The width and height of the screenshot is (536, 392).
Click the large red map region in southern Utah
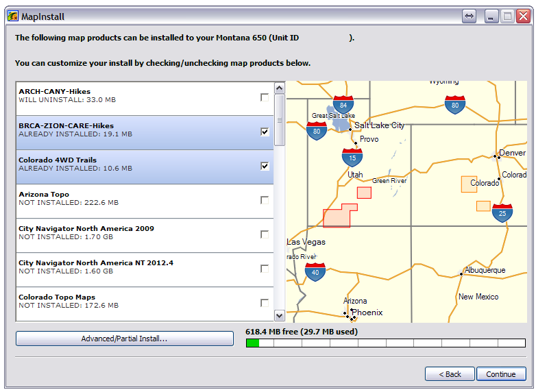[337, 217]
